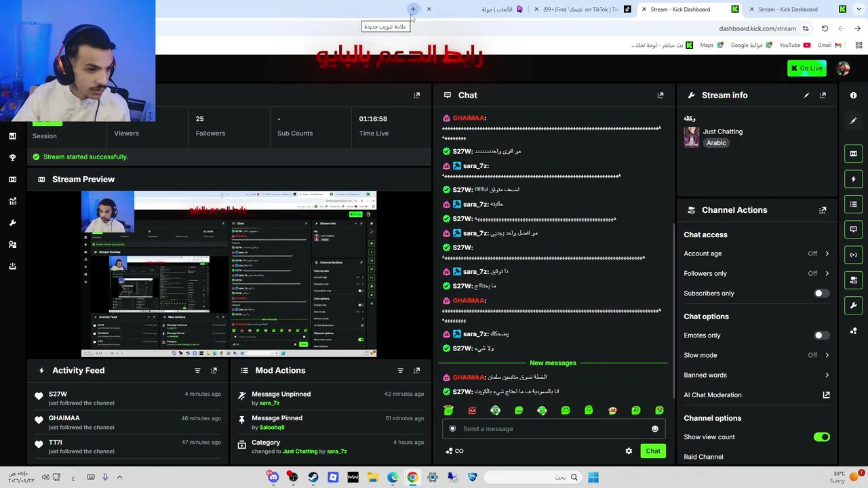Screen dimensions: 868x488
Task: Insert the red angry emote
Action: [472, 411]
